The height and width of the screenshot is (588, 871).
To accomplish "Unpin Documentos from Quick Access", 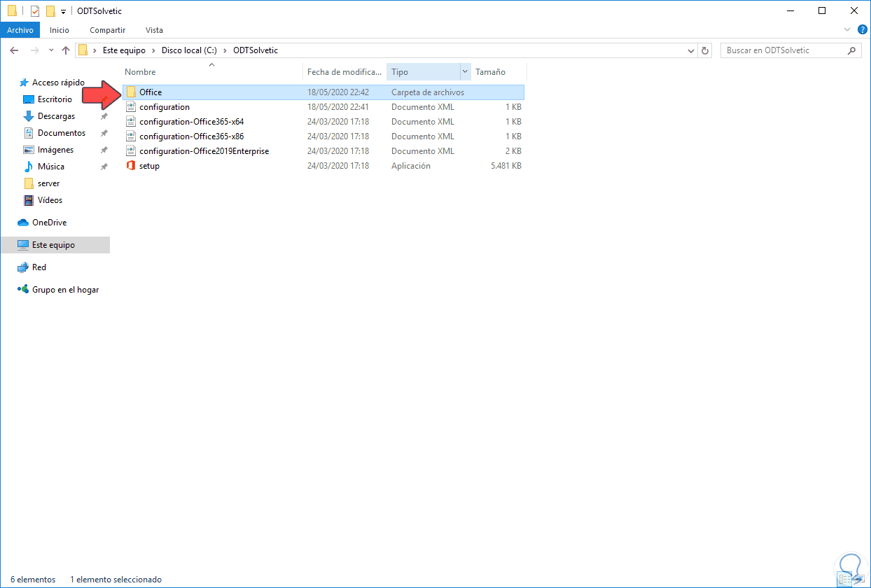I will click(x=104, y=133).
